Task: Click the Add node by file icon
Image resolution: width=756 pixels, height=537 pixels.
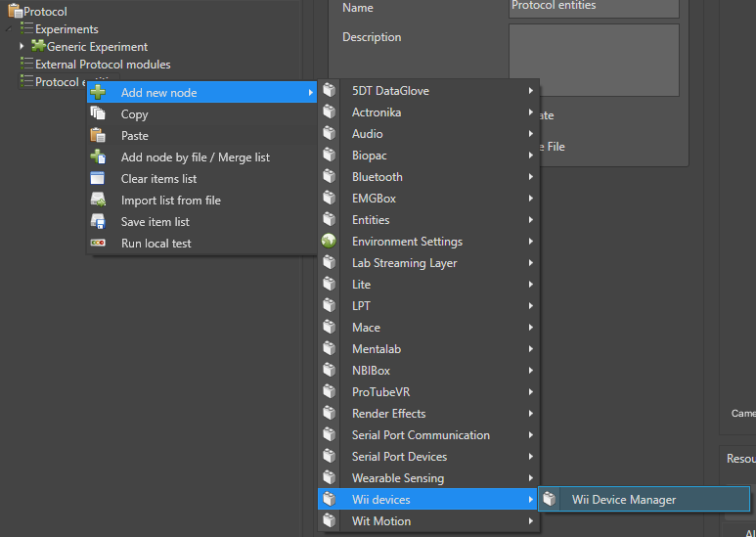Action: pyautogui.click(x=98, y=157)
